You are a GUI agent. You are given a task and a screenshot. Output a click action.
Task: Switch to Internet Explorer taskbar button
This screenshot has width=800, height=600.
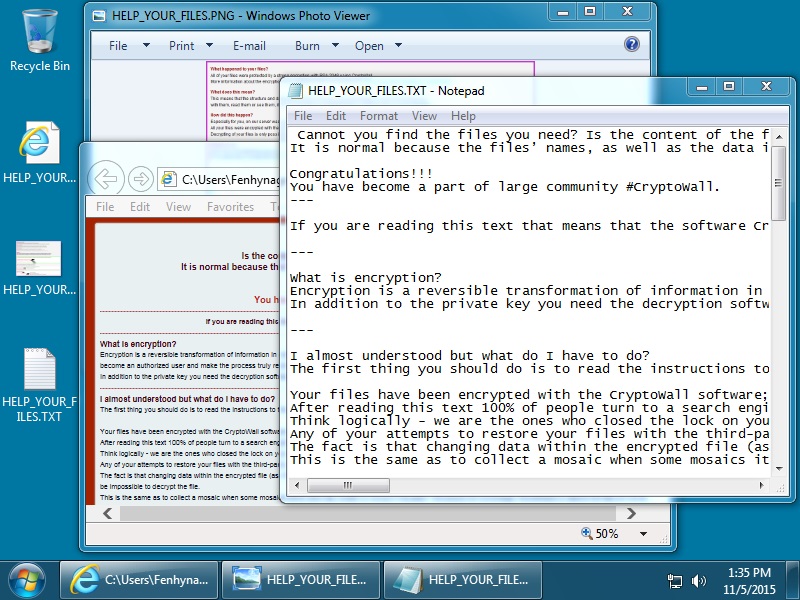coord(139,580)
